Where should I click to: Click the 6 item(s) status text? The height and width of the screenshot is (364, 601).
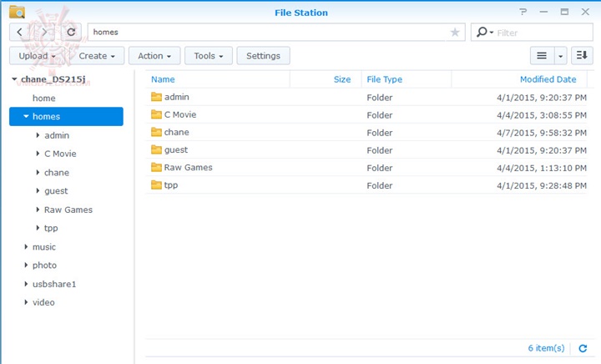tap(546, 348)
